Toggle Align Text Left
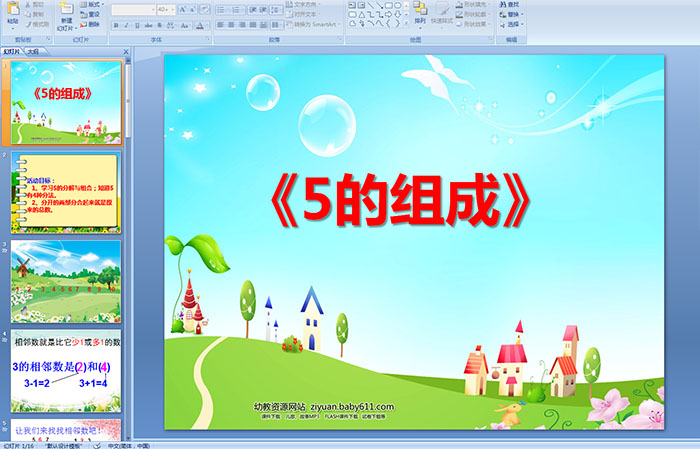This screenshot has width=700, height=449. 221,25
